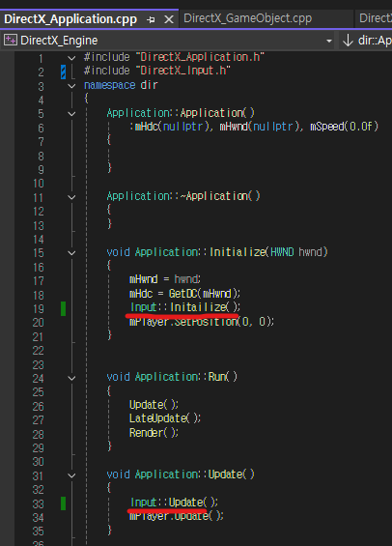
Task: Switch to the DirectX_GameObject.cpp tab
Action: [x=247, y=18]
